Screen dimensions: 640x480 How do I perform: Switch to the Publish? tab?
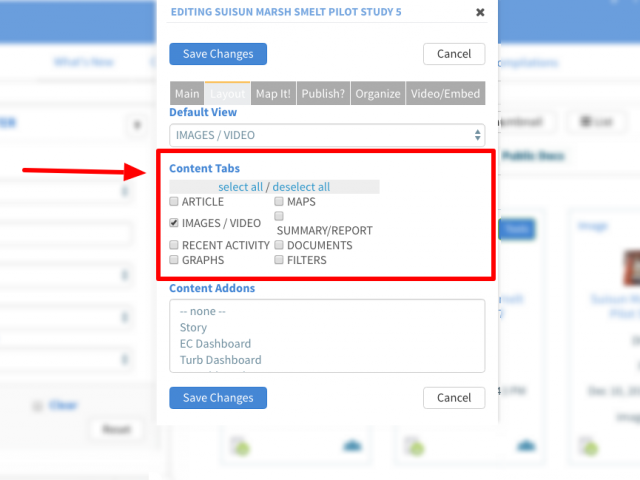(323, 93)
